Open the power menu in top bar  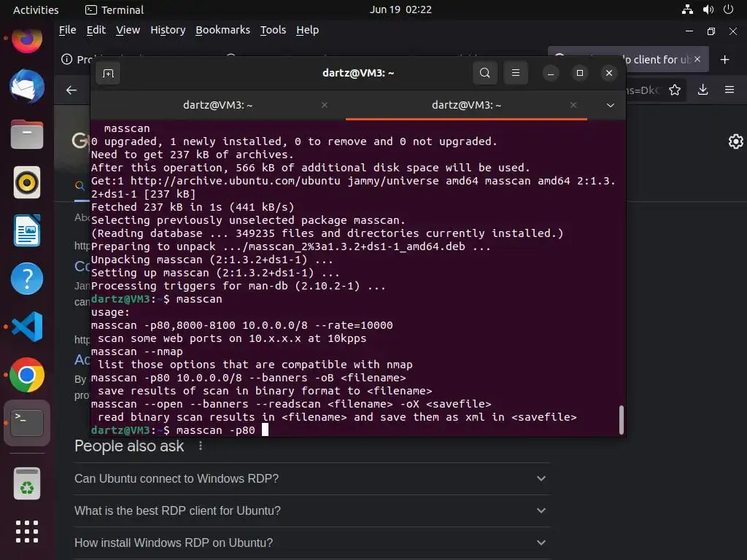pyautogui.click(x=729, y=9)
